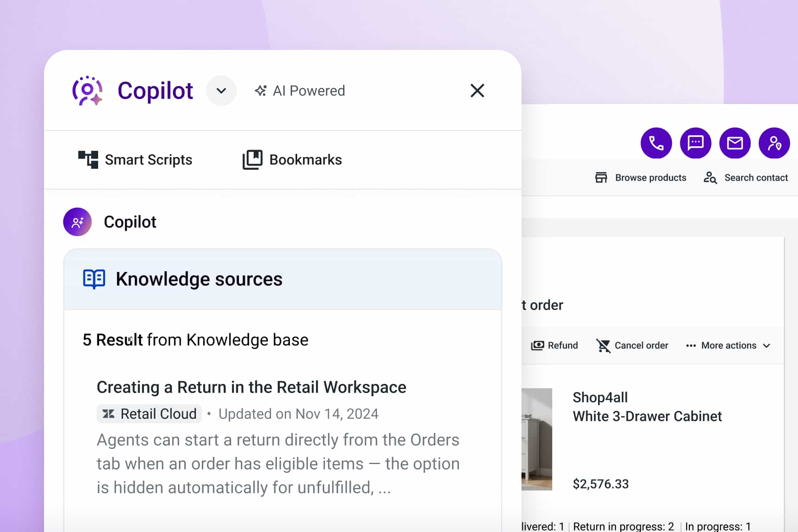Click the Knowledge sources book icon
Viewport: 798px width, 532px height.
(x=94, y=279)
